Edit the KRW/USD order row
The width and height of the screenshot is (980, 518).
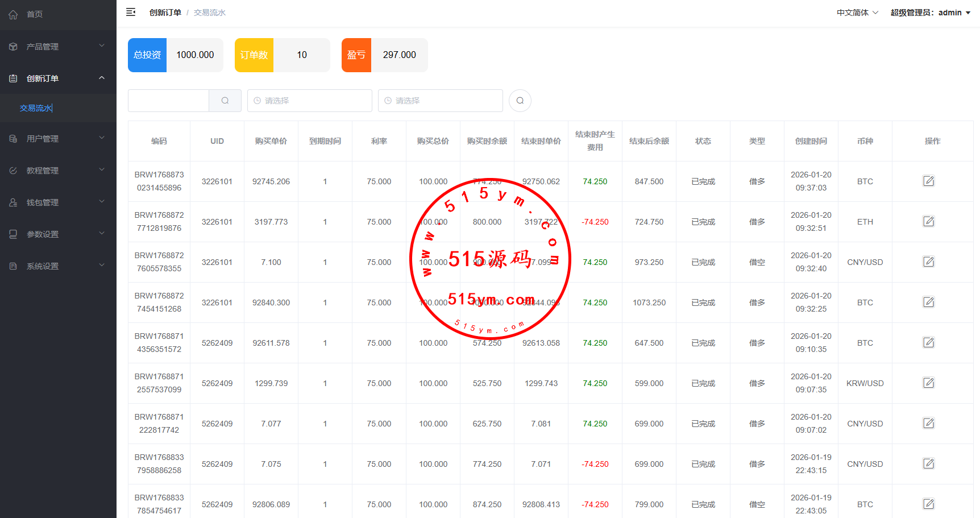pyautogui.click(x=928, y=383)
